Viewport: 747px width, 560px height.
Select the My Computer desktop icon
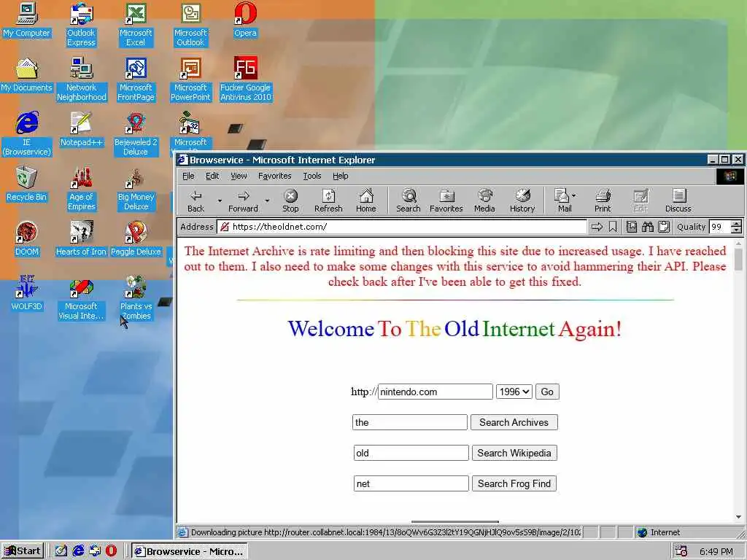[x=27, y=20]
